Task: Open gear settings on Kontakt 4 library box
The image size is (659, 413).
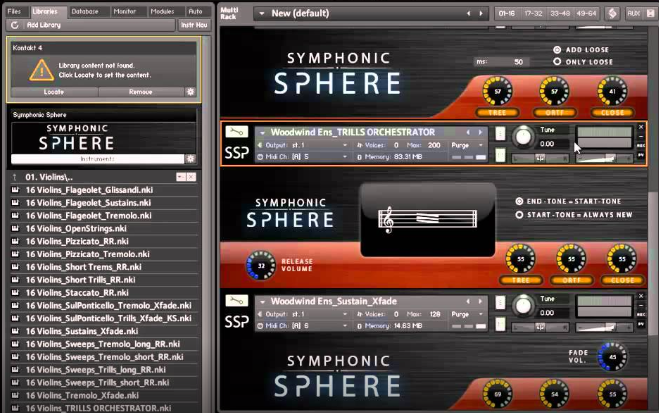Action: (190, 92)
